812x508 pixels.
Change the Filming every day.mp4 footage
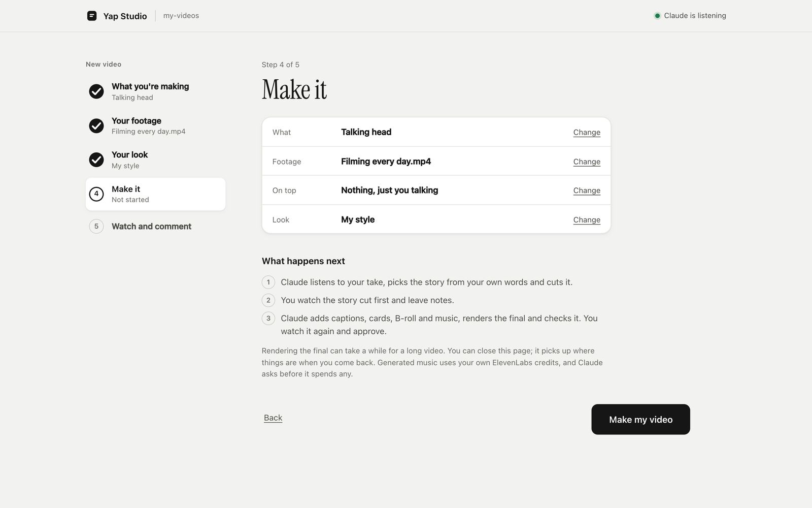click(x=587, y=162)
